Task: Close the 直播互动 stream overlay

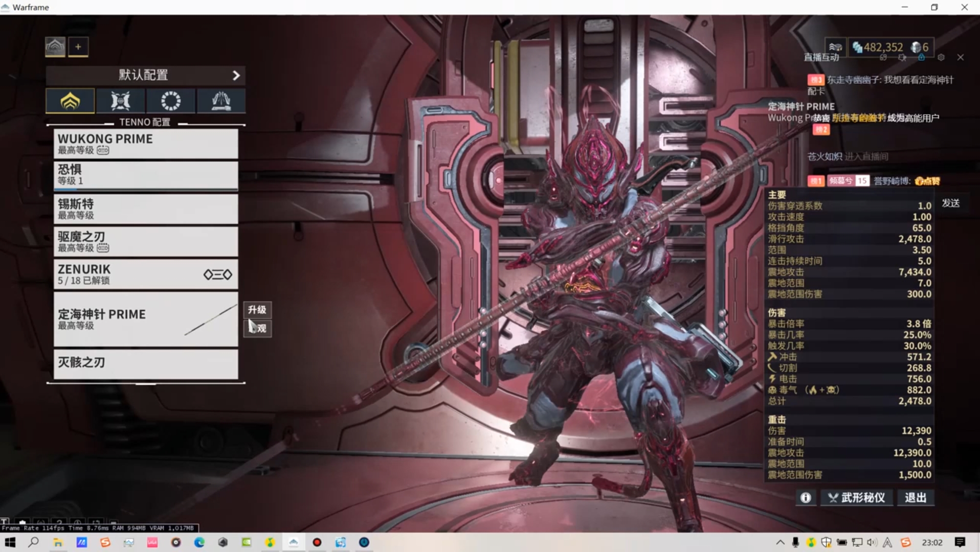Action: pyautogui.click(x=961, y=57)
